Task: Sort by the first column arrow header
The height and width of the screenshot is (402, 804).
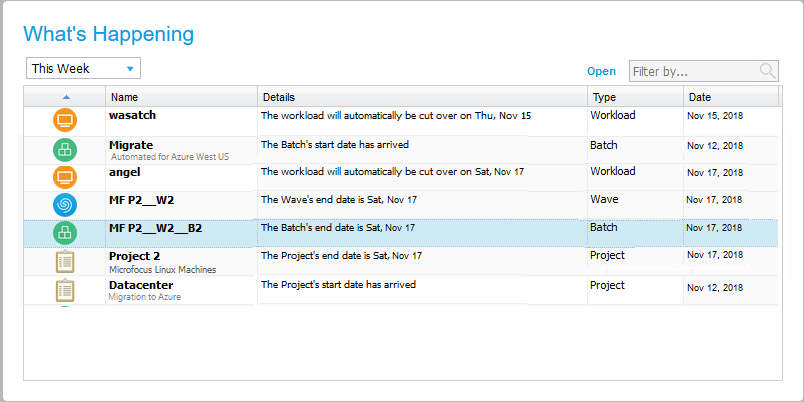Action: 66,97
